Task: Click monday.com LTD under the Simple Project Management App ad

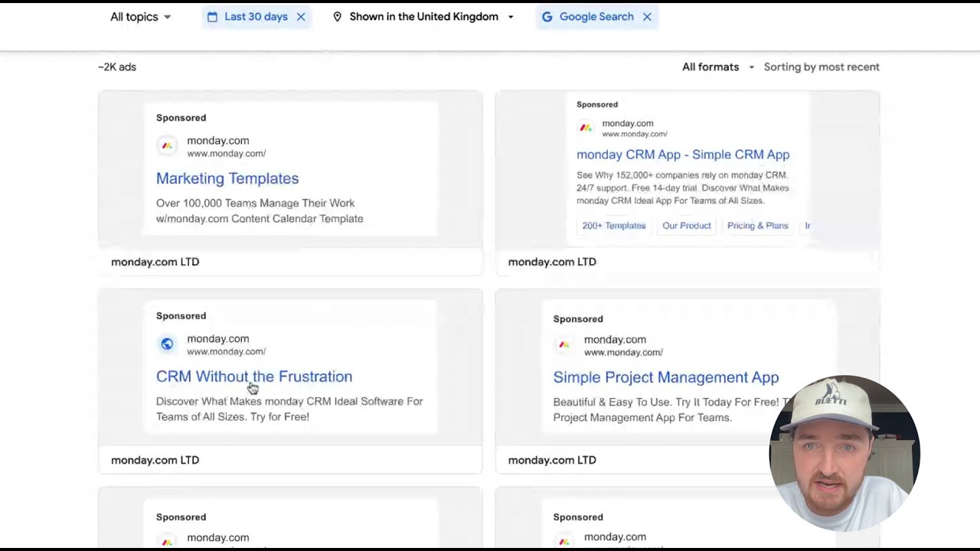Action: pos(552,460)
